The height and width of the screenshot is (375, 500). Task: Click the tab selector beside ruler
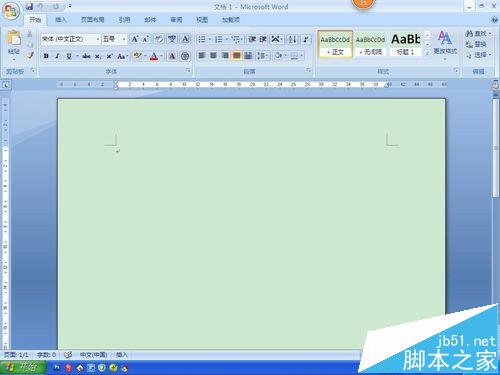[6, 85]
